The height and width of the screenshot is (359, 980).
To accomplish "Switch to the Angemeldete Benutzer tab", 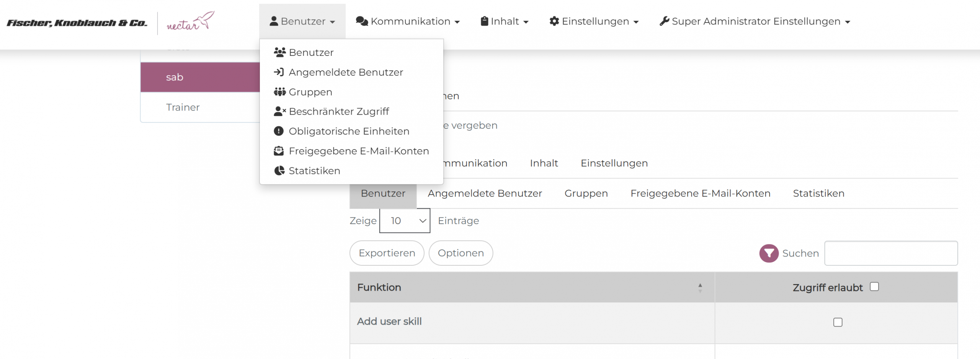I will [x=485, y=193].
